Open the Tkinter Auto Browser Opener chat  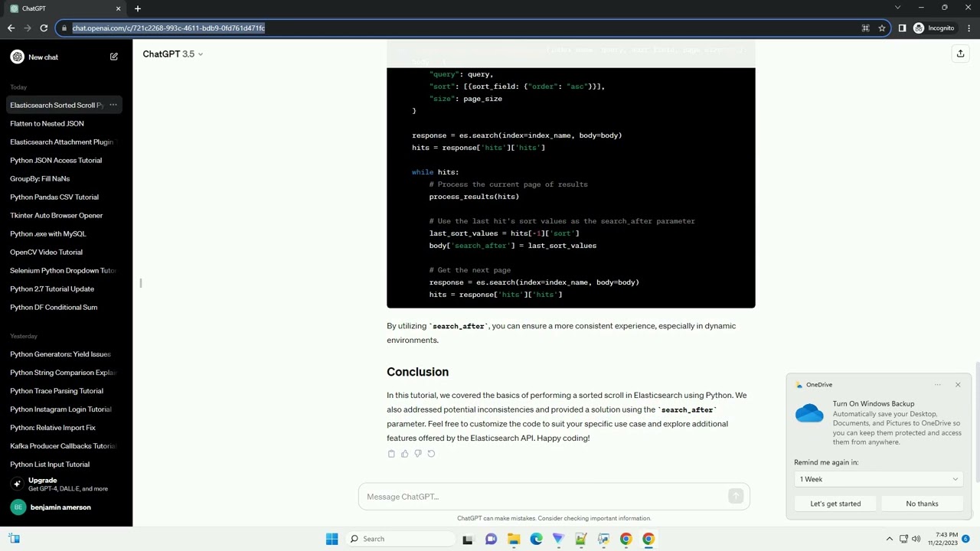pyautogui.click(x=64, y=215)
